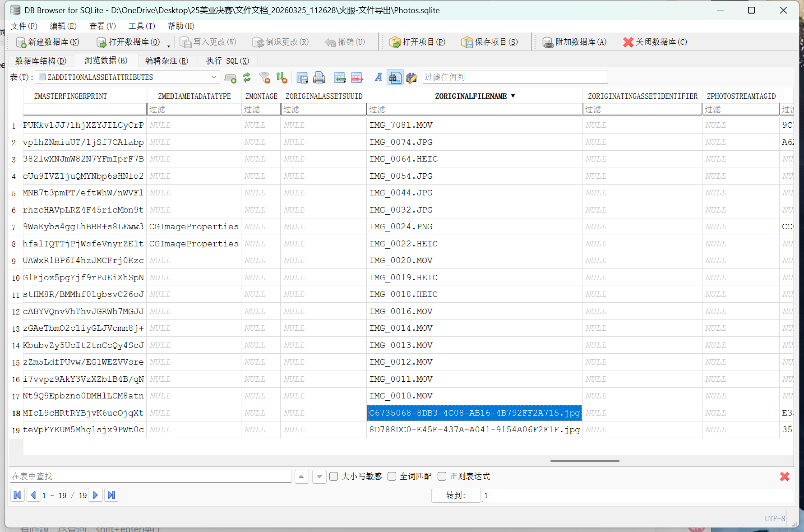Click filter box under ZORIGINALFILENAME column
This screenshot has width=804, height=532.
[x=475, y=109]
